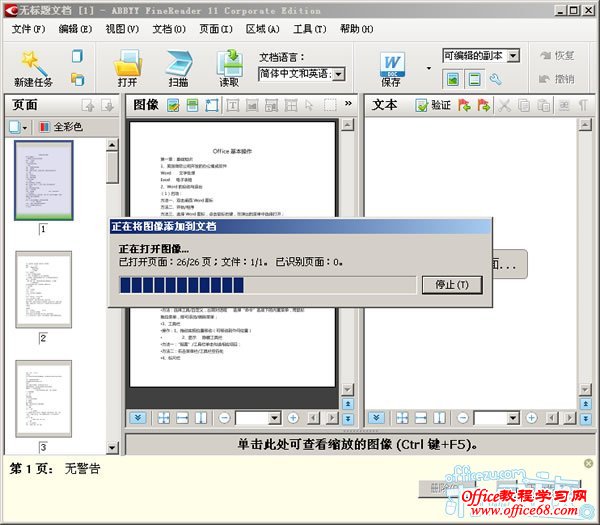Click the 停止(T) button in the progress dialog
Image resolution: width=600 pixels, height=525 pixels.
(452, 285)
